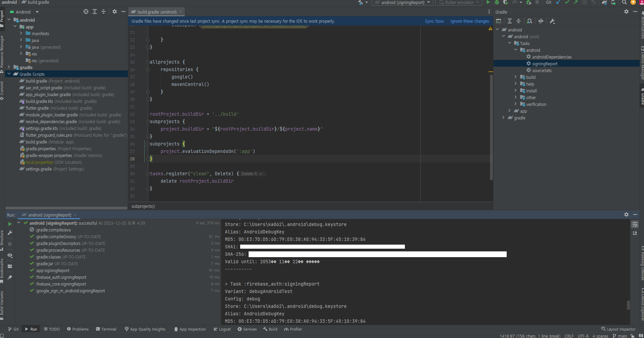This screenshot has height=338, width=644.
Task: Toggle the Build Variants side tab
Action: coord(2,305)
